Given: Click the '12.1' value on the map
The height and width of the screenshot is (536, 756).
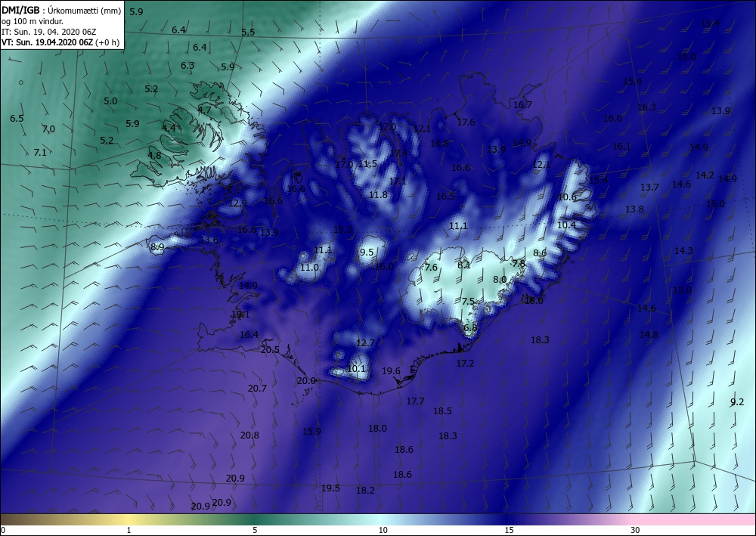Looking at the screenshot, I should point(541,165).
